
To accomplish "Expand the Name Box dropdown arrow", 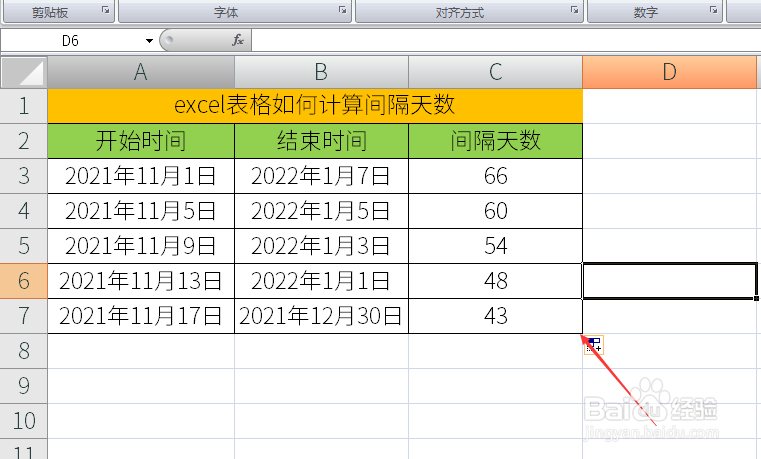I will [x=149, y=41].
